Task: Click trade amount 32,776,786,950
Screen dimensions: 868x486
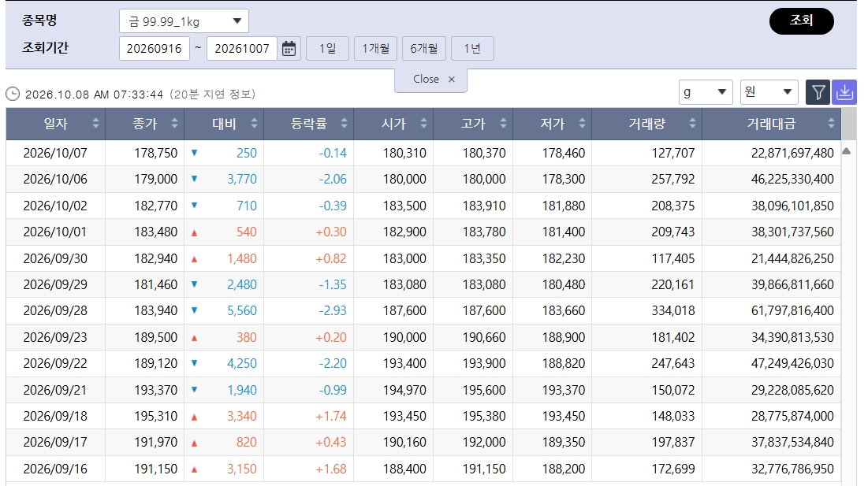Action: click(792, 469)
